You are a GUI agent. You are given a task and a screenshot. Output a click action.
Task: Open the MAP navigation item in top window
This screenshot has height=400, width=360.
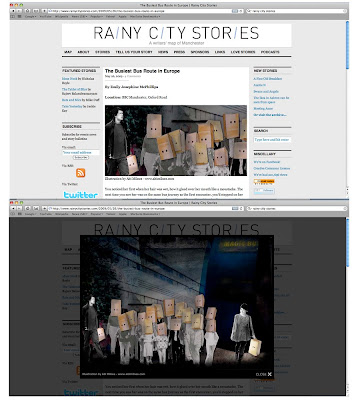(68, 52)
